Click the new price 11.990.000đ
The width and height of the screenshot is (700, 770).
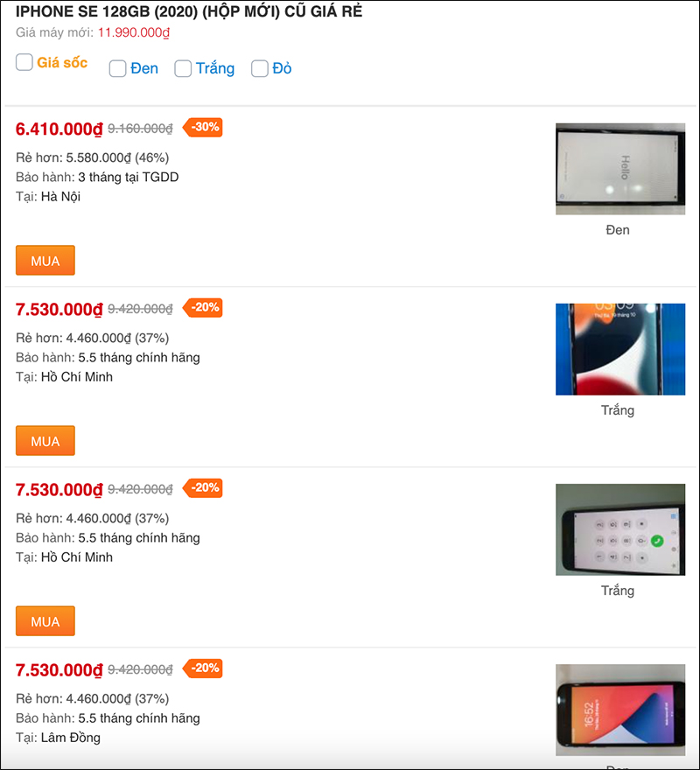coord(134,33)
